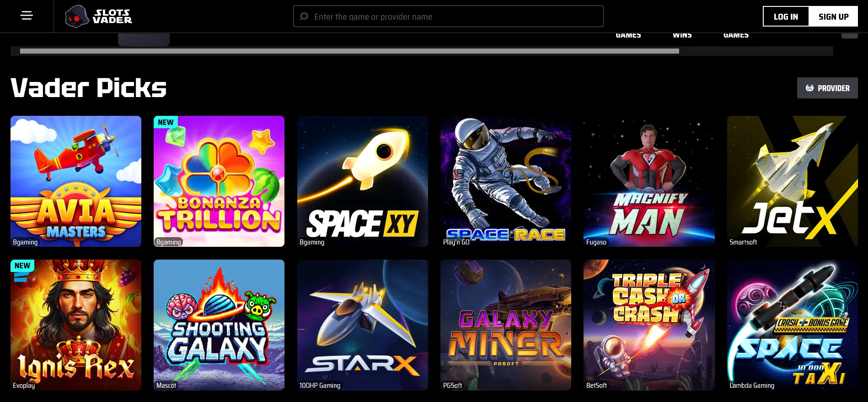Open the Space Race game thumbnail

[x=506, y=181]
